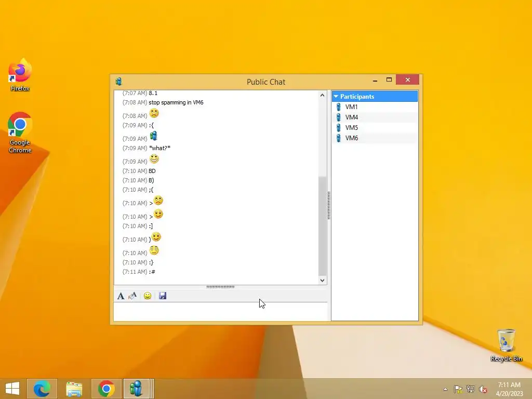Viewport: 532px width, 399px height.
Task: Open File Explorer from the taskbar
Action: [x=74, y=389]
